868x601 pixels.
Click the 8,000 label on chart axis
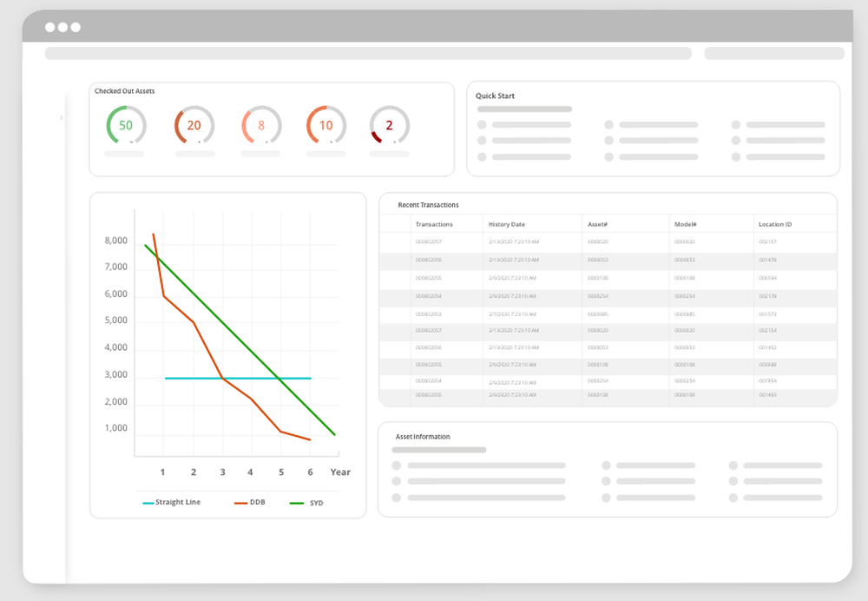(x=115, y=241)
